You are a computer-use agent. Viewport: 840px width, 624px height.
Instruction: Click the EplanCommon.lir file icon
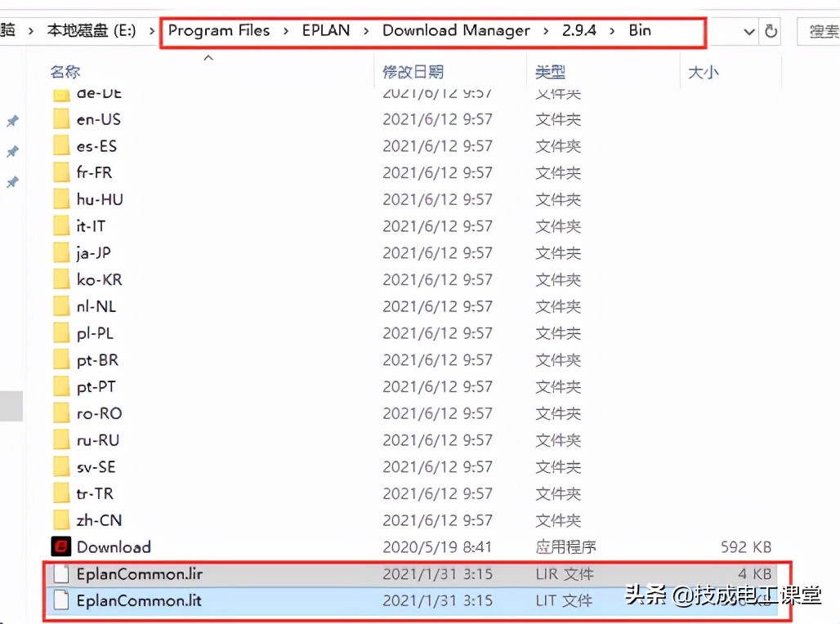[61, 574]
